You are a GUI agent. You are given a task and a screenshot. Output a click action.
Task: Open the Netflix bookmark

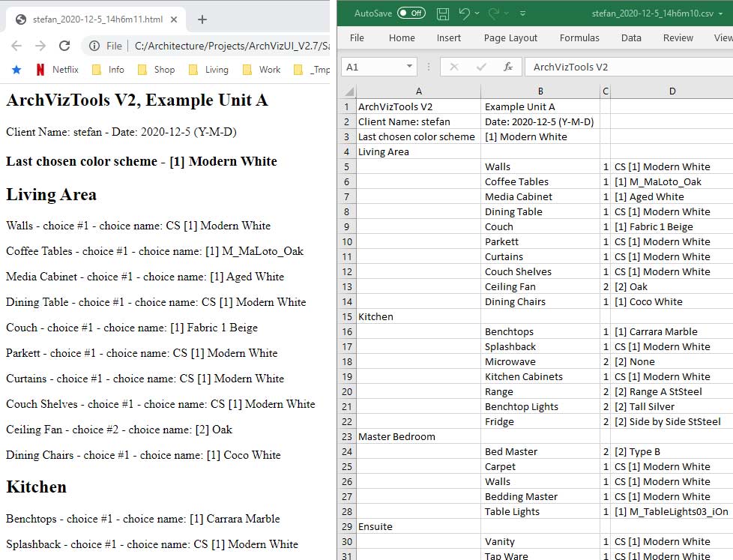[57, 70]
